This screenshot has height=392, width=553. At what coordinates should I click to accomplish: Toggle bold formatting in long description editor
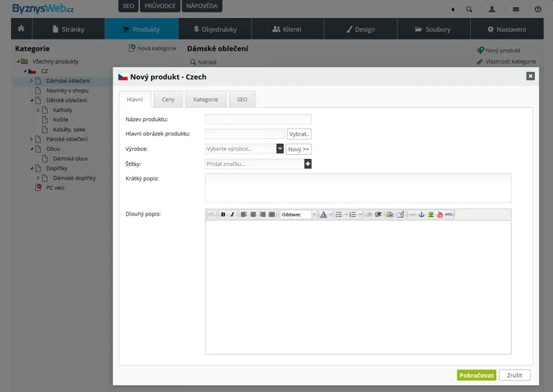pos(223,214)
